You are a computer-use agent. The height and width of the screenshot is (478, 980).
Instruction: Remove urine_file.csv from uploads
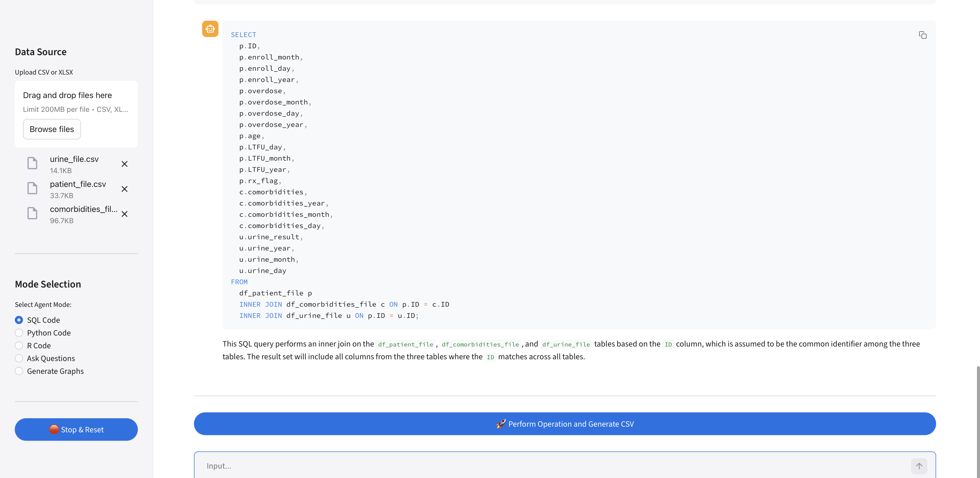124,164
